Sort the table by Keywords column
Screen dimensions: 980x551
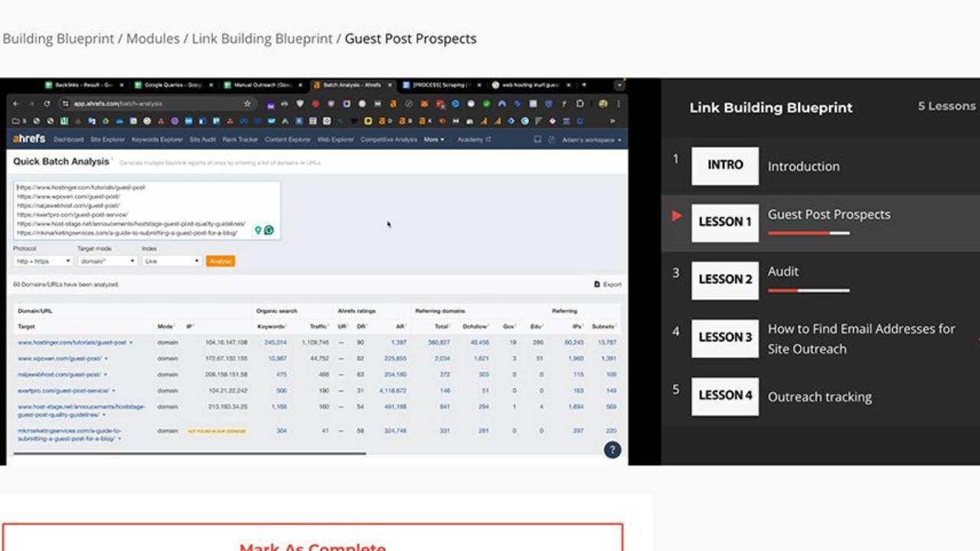(272, 327)
